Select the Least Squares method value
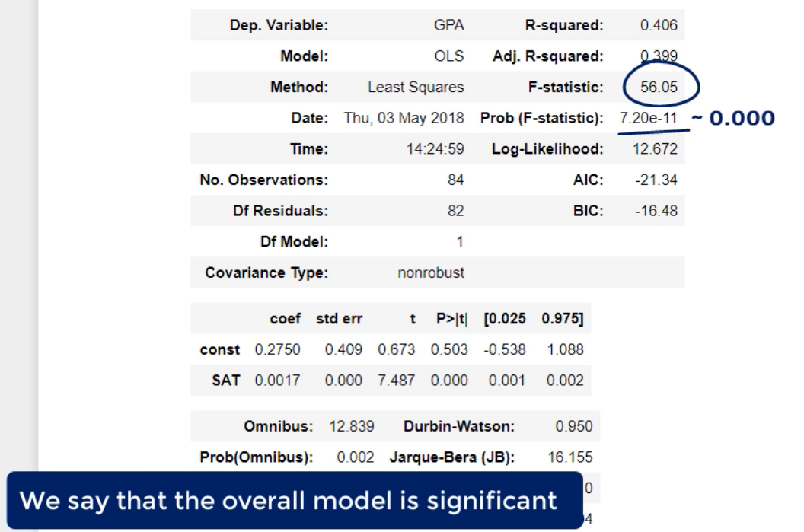Image resolution: width=804 pixels, height=532 pixels. (x=416, y=88)
